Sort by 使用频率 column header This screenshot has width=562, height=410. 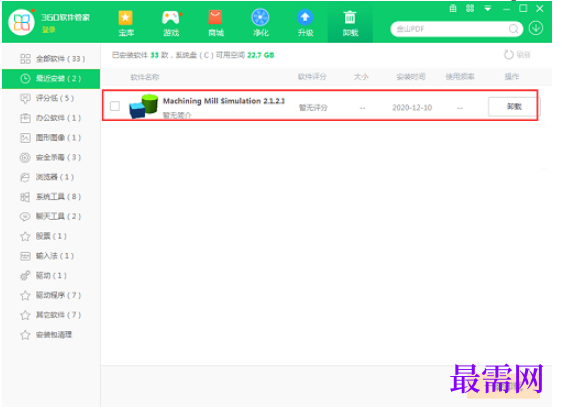pos(460,77)
